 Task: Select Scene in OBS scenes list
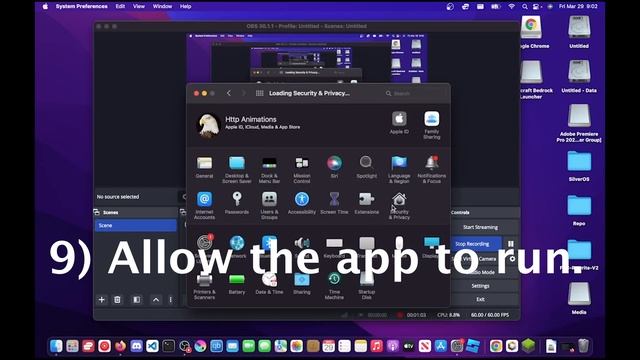click(136, 225)
